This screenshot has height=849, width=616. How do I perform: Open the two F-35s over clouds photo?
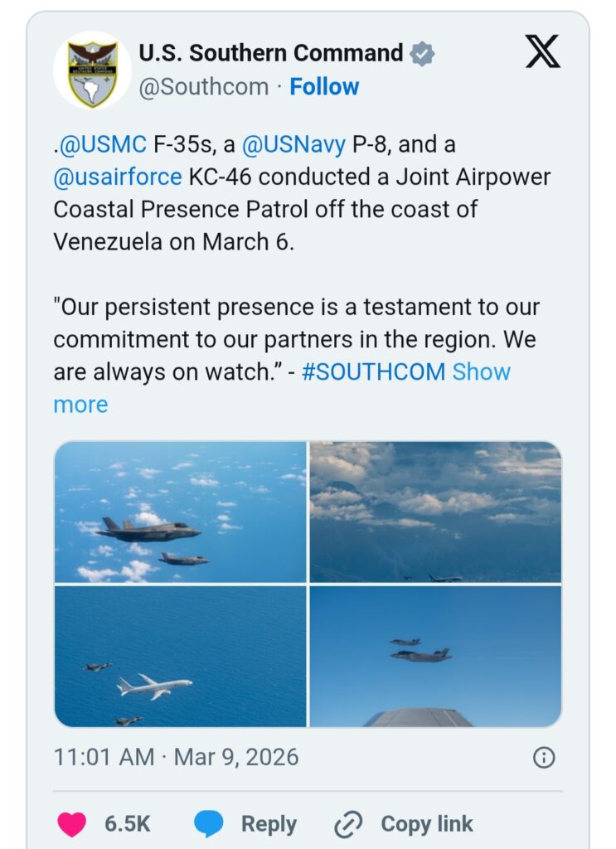180,512
